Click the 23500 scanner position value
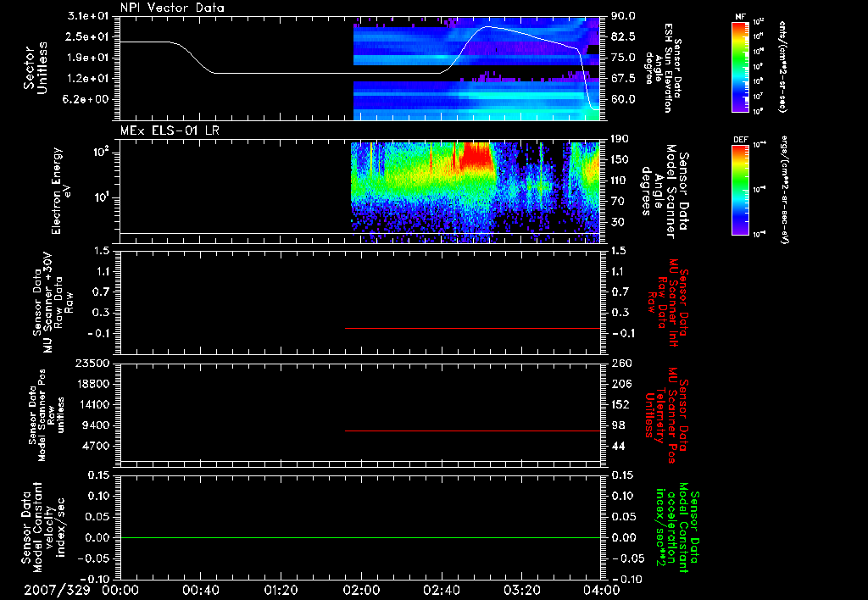 [93, 363]
